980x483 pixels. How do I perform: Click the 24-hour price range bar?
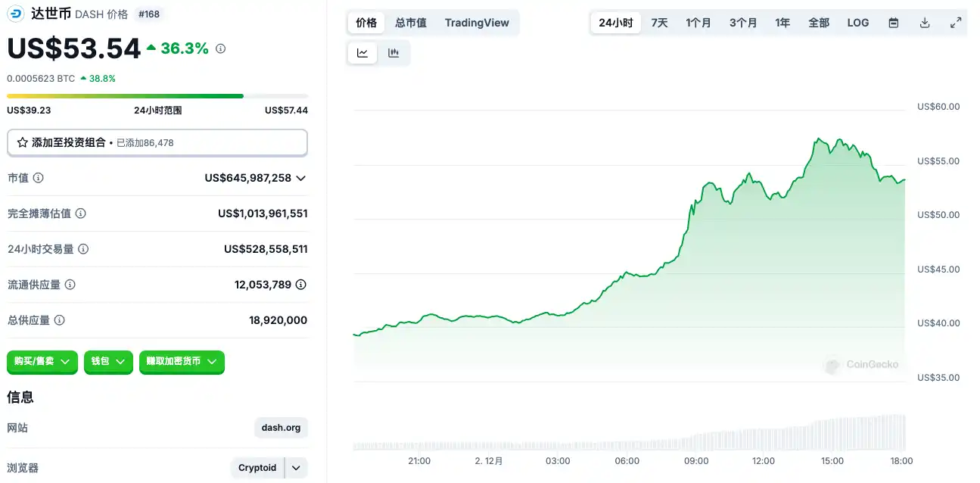157,96
